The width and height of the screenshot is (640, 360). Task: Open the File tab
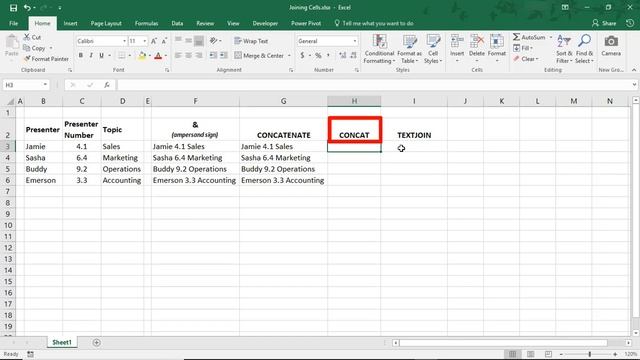[x=13, y=24]
